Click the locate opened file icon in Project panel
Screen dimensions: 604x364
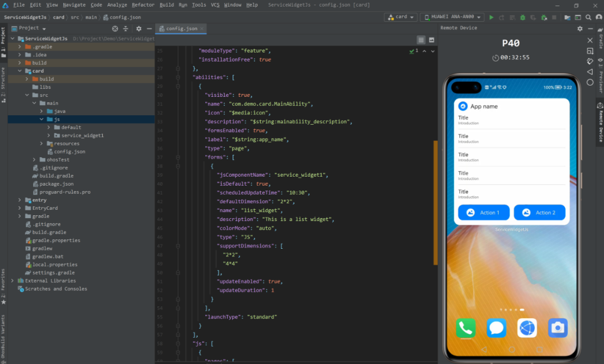tap(115, 29)
